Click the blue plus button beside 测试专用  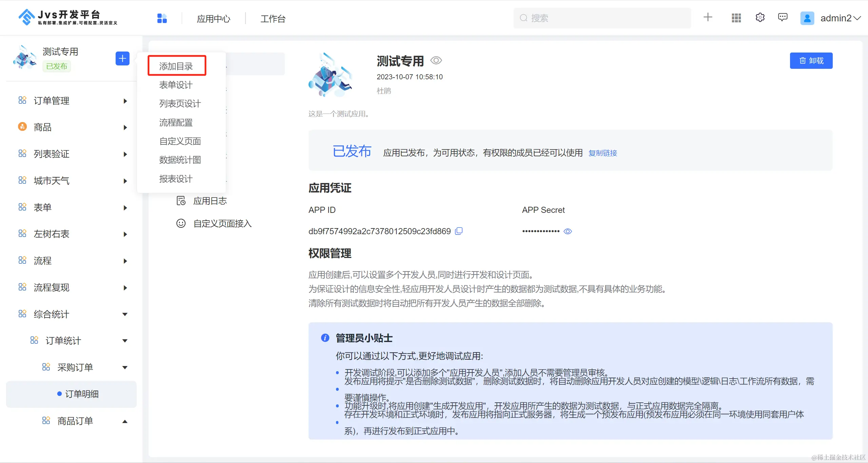pos(122,59)
